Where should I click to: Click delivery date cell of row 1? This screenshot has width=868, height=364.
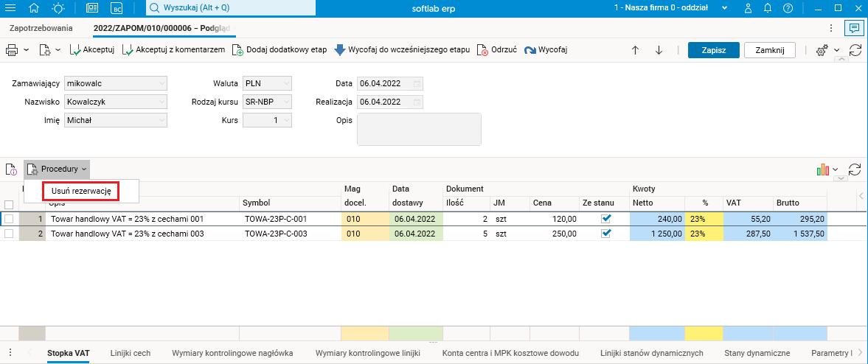coord(416,219)
